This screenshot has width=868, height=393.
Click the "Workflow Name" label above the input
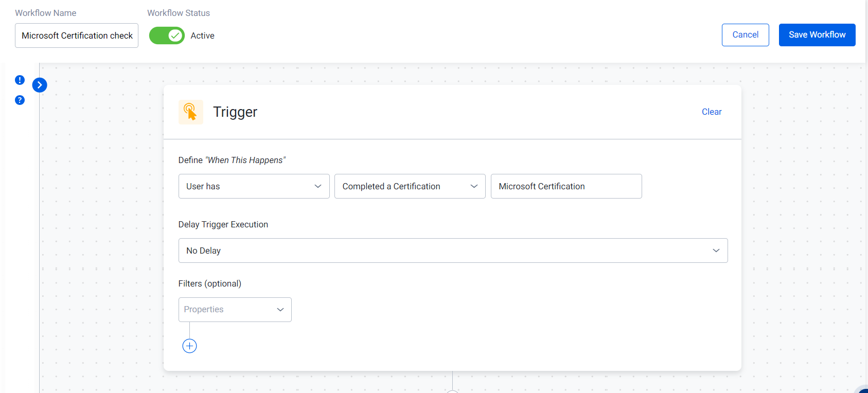pos(46,13)
